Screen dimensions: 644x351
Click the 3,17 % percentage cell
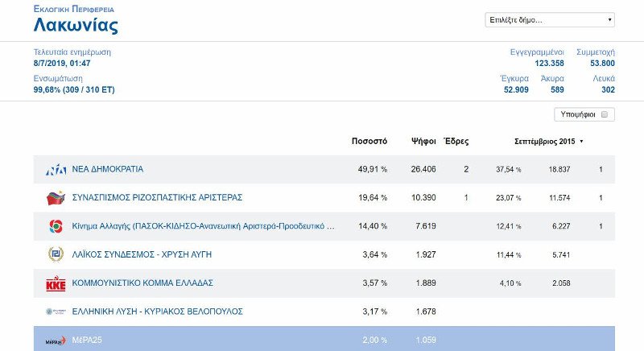click(x=374, y=312)
